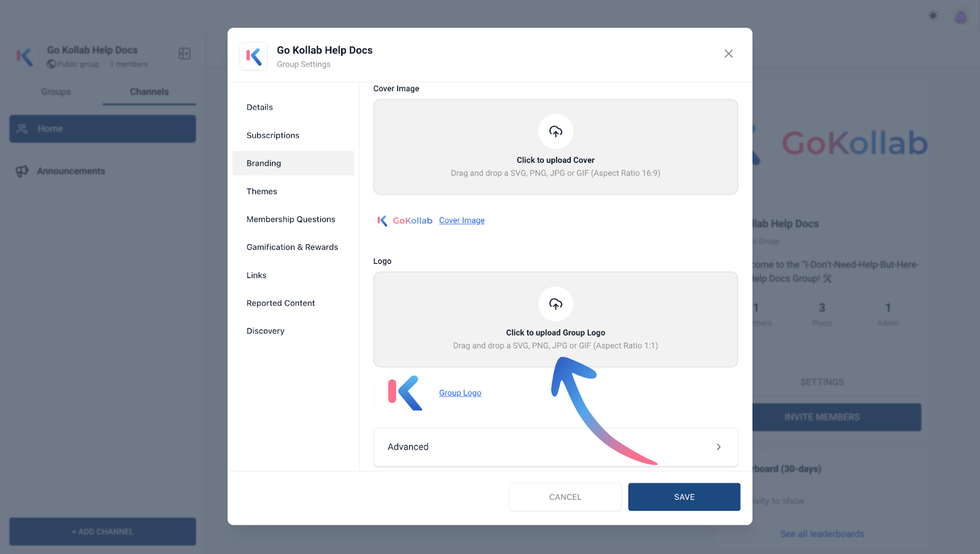Image resolution: width=980 pixels, height=554 pixels.
Task: Click the Cancel button
Action: point(565,497)
